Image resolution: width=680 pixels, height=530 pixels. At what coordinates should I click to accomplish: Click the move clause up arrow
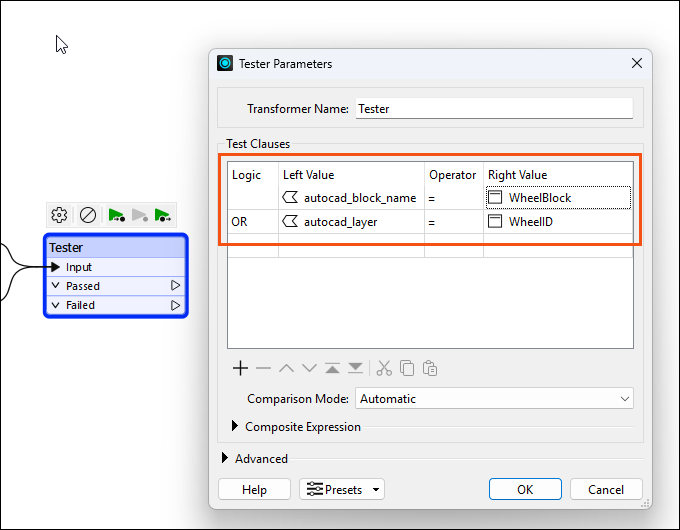(286, 368)
